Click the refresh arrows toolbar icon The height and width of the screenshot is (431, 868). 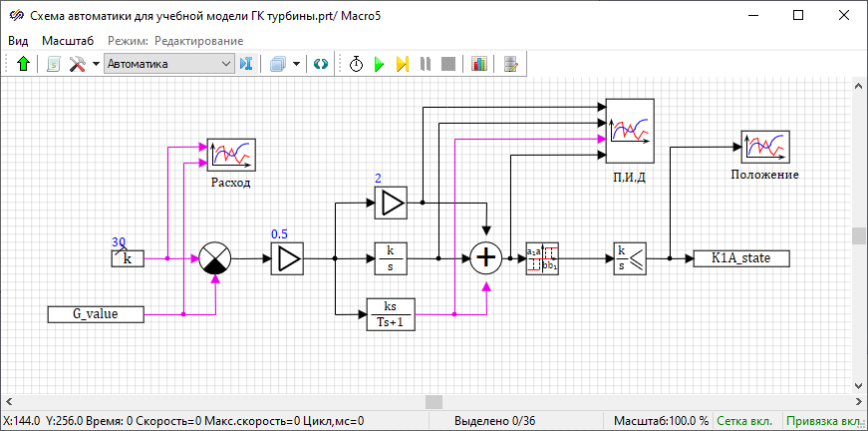tap(320, 64)
